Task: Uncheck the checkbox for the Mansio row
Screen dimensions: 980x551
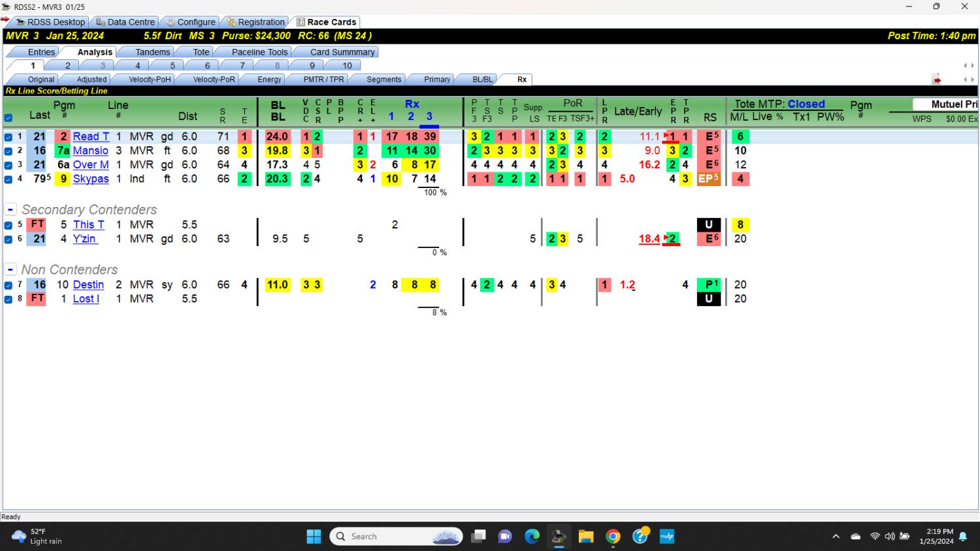Action: [8, 151]
